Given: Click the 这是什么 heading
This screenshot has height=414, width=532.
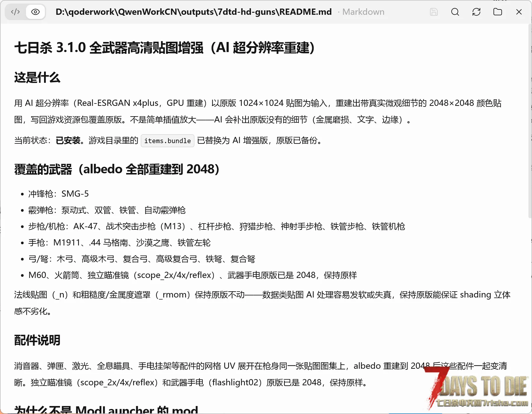Looking at the screenshot, I should pyautogui.click(x=37, y=77).
